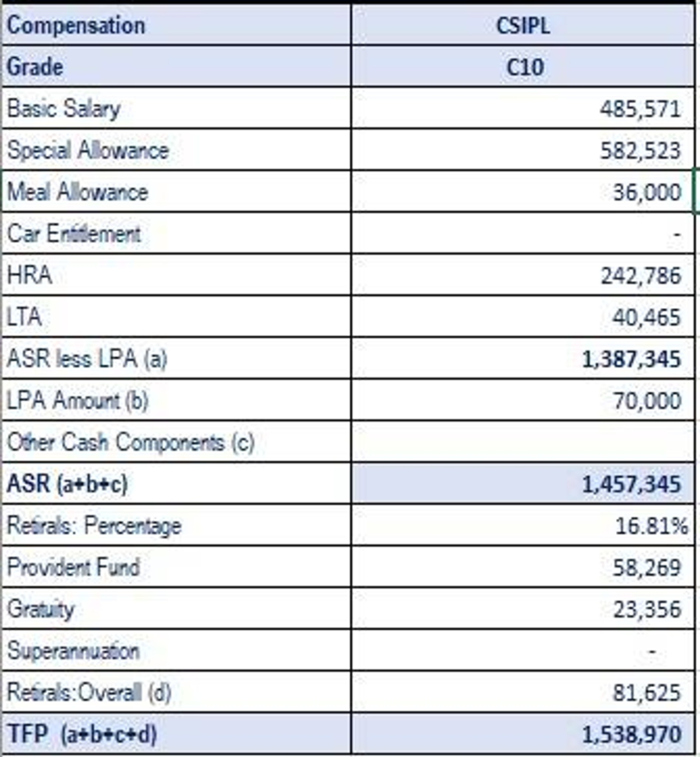Image resolution: width=700 pixels, height=757 pixels.
Task: Select the Car Entitlement label cell
Action: [x=176, y=233]
